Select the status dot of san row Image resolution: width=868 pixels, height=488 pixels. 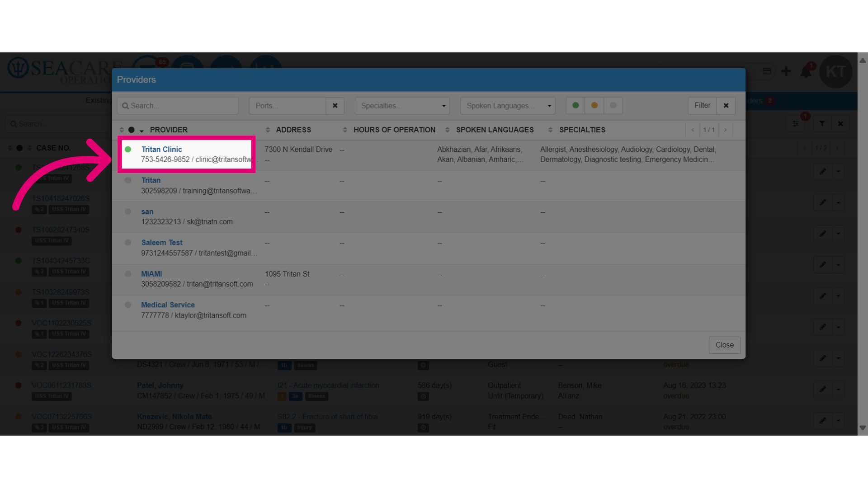128,211
